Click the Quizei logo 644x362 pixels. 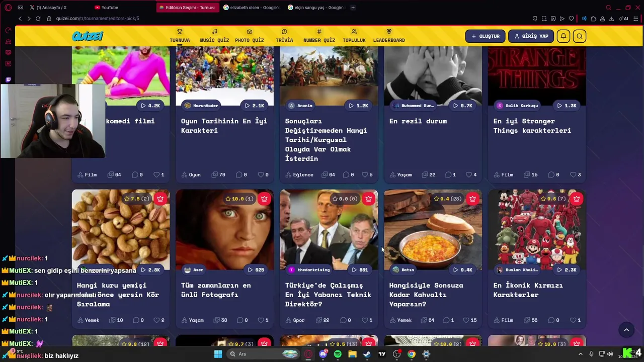click(x=88, y=36)
